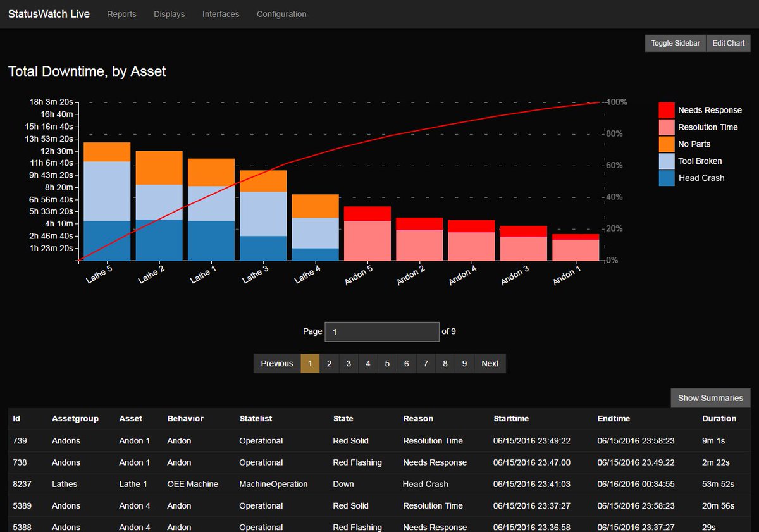Toggle the Resolution Time series in legend
The image size is (759, 532).
(x=667, y=127)
